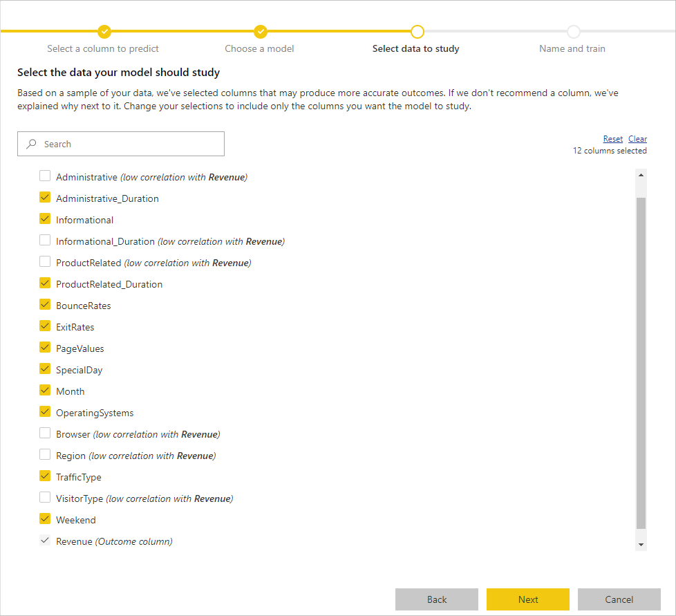Uncheck the Informational column

(x=45, y=218)
